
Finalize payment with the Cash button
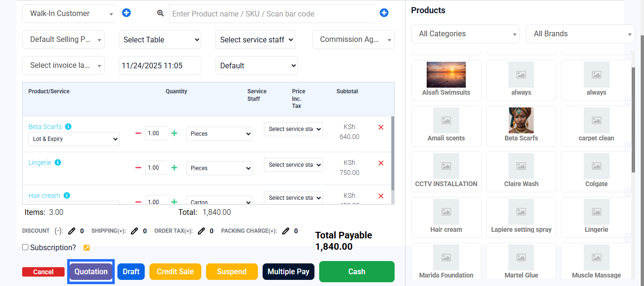pyautogui.click(x=357, y=271)
